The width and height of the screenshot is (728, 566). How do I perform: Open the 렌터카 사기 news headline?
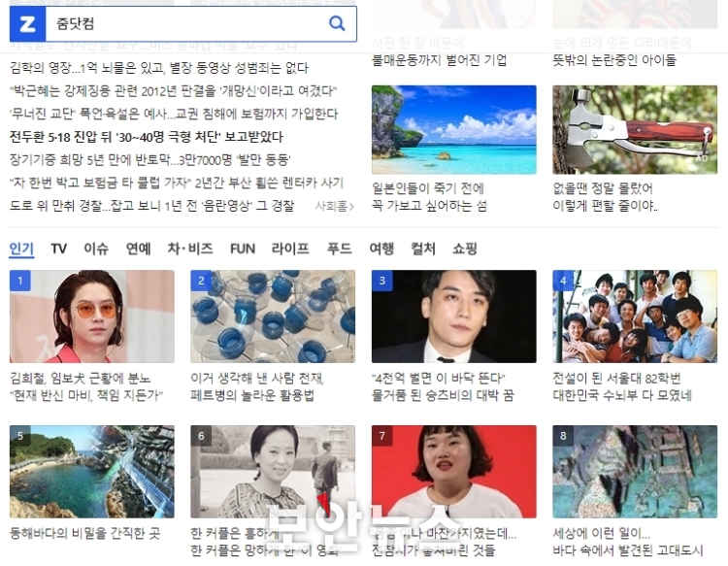pyautogui.click(x=177, y=183)
